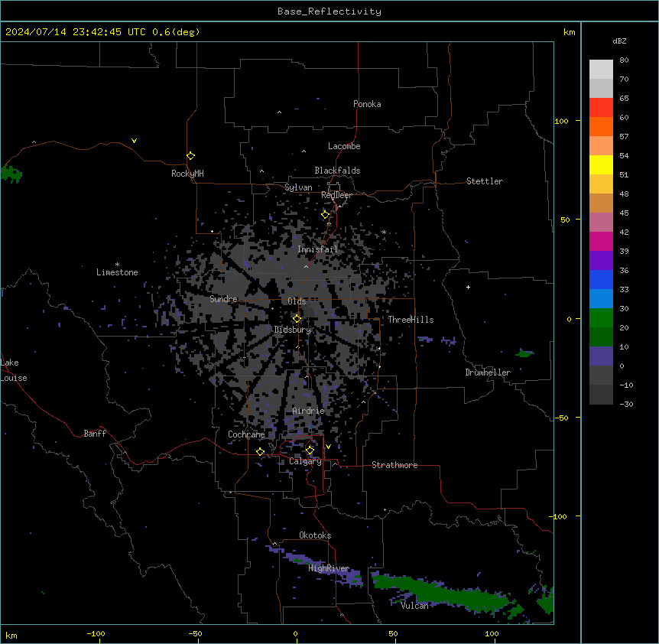Click the -100 tick on the bottom axis
The image size is (659, 644).
pyautogui.click(x=96, y=633)
